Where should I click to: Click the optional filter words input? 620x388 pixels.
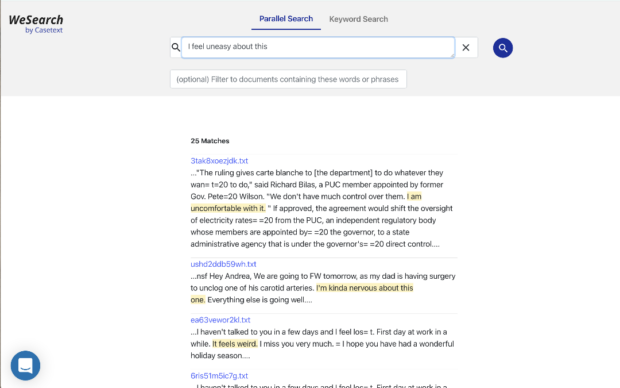coord(288,79)
